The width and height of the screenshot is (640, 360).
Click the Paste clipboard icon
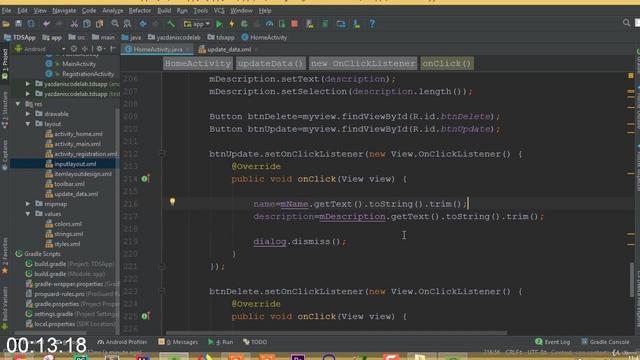tap(99, 24)
